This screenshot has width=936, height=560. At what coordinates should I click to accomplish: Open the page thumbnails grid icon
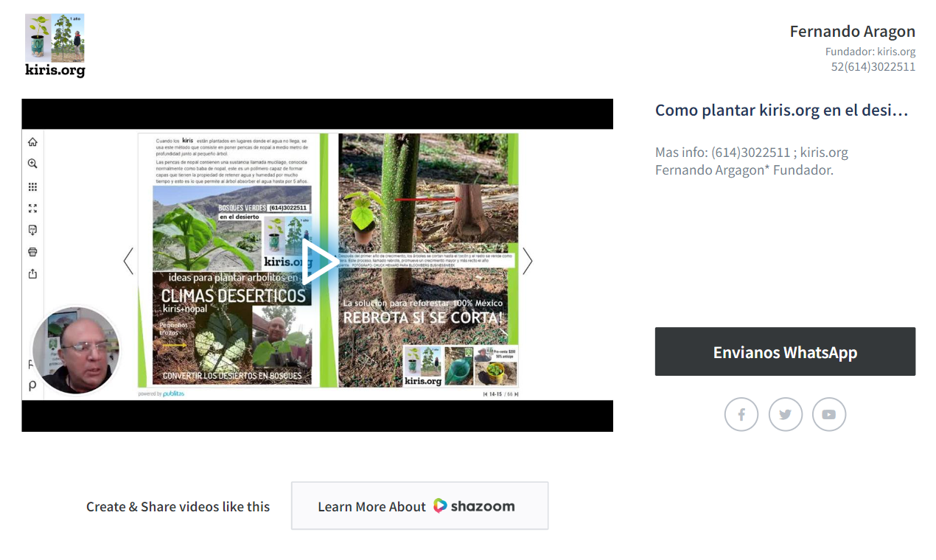pyautogui.click(x=32, y=186)
